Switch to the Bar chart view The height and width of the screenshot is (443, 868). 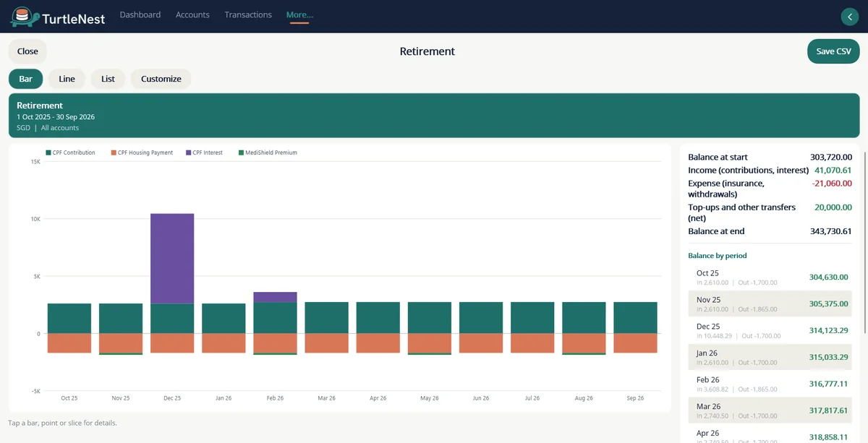click(25, 79)
